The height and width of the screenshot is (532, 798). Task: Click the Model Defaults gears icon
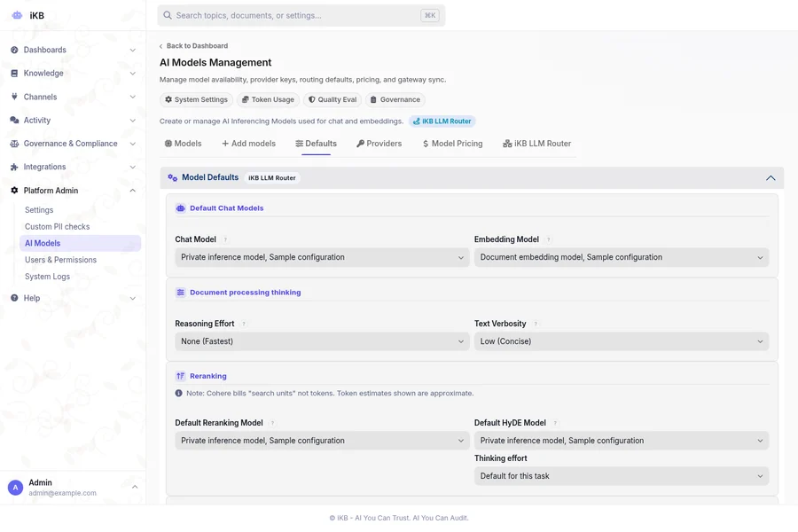[x=173, y=177]
